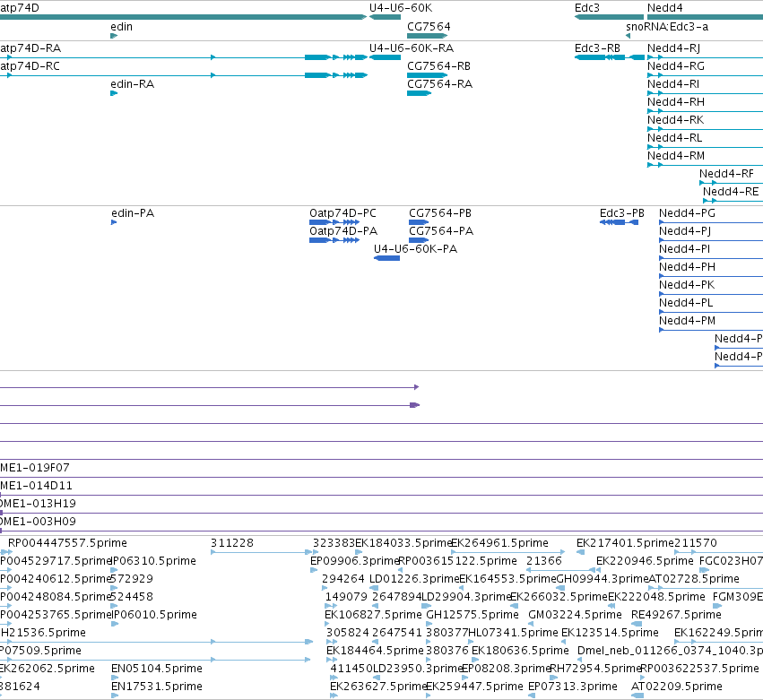Click the atp74D-RC transcript label
The height and width of the screenshot is (700, 763).
(30, 66)
